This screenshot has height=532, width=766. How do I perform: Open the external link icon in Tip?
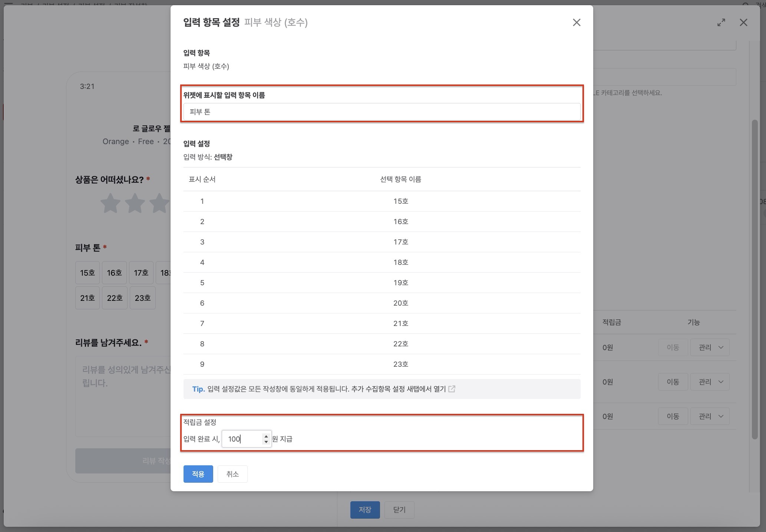pyautogui.click(x=452, y=389)
